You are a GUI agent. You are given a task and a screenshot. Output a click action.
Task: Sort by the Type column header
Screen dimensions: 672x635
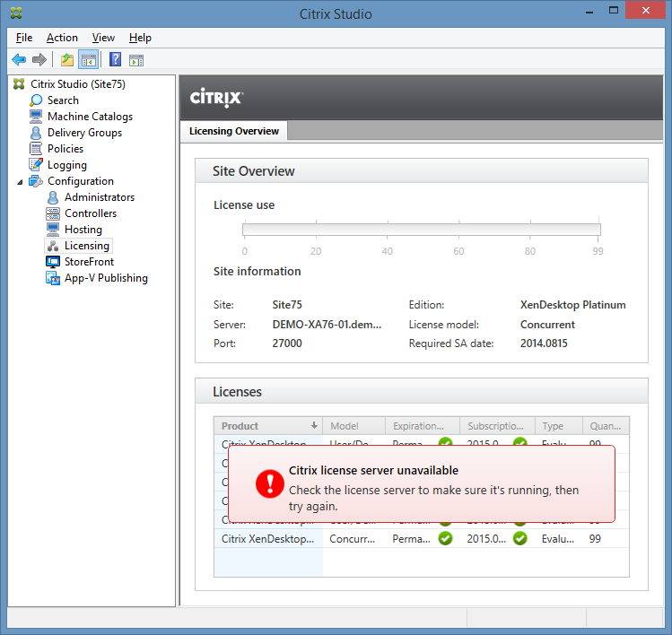point(559,426)
